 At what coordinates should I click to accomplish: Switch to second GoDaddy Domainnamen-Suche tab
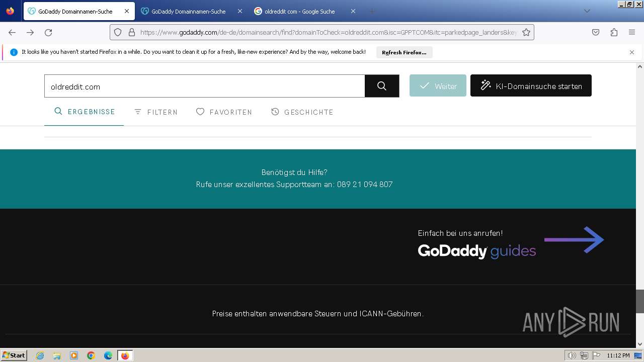(192, 11)
